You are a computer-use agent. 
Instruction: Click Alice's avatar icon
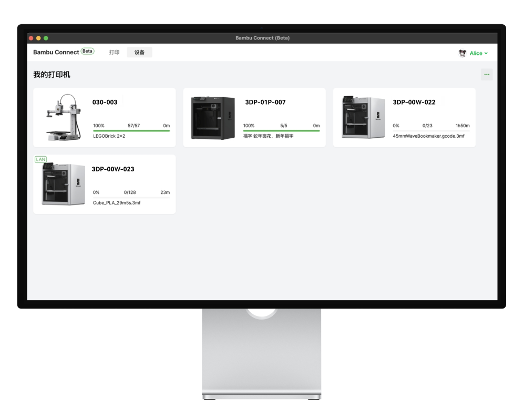click(463, 53)
